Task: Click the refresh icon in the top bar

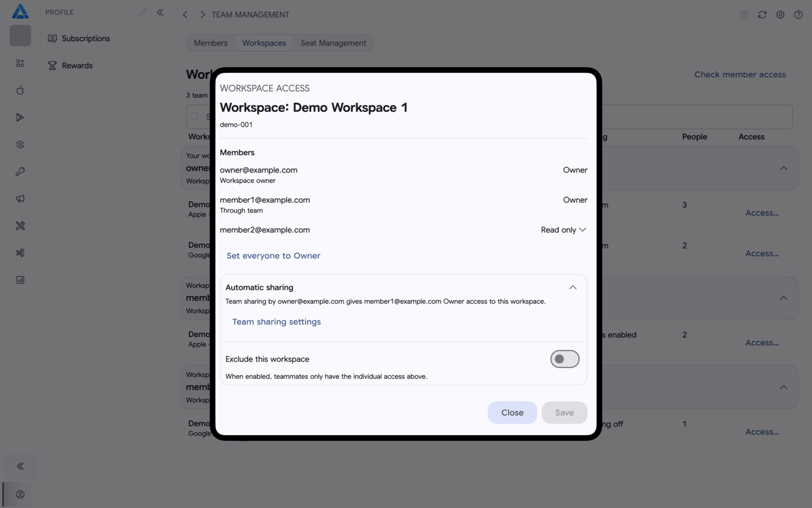Action: [762, 15]
